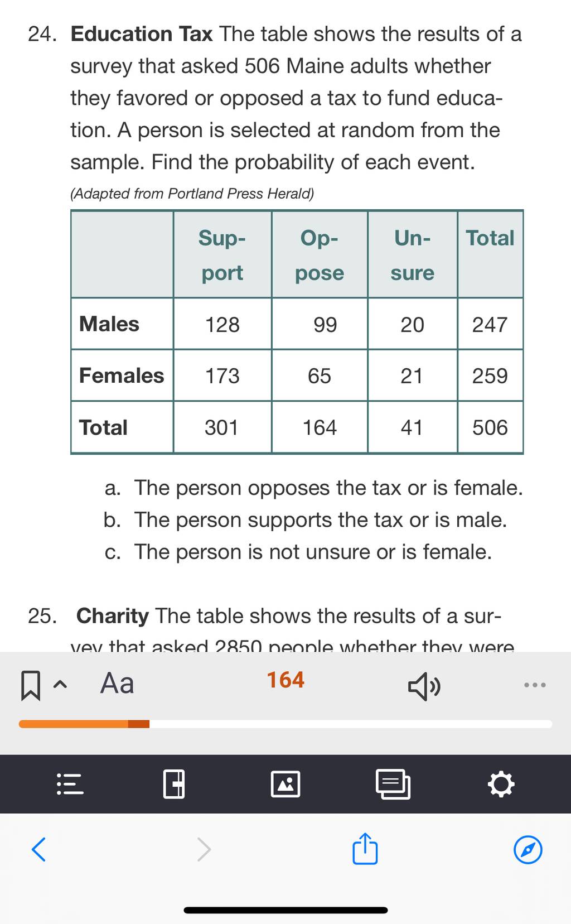Tap the bookmark icon
Viewport: 571px width, 924px height.
(x=30, y=685)
